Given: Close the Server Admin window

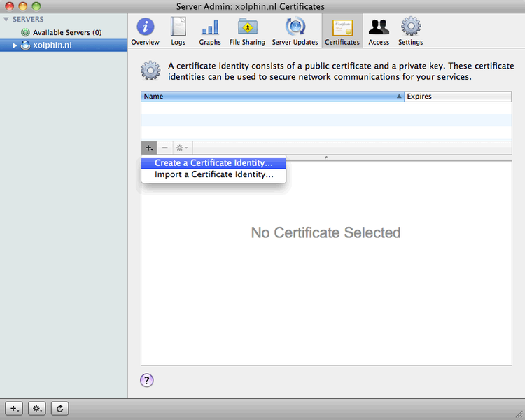Looking at the screenshot, I should coord(9,6).
